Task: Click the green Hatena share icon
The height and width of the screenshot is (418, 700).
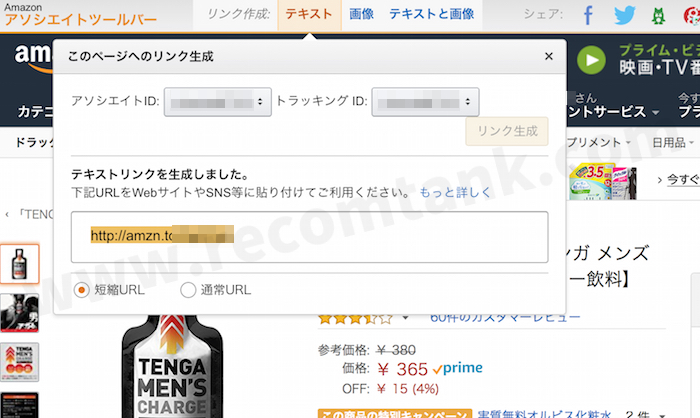Action: [658, 16]
